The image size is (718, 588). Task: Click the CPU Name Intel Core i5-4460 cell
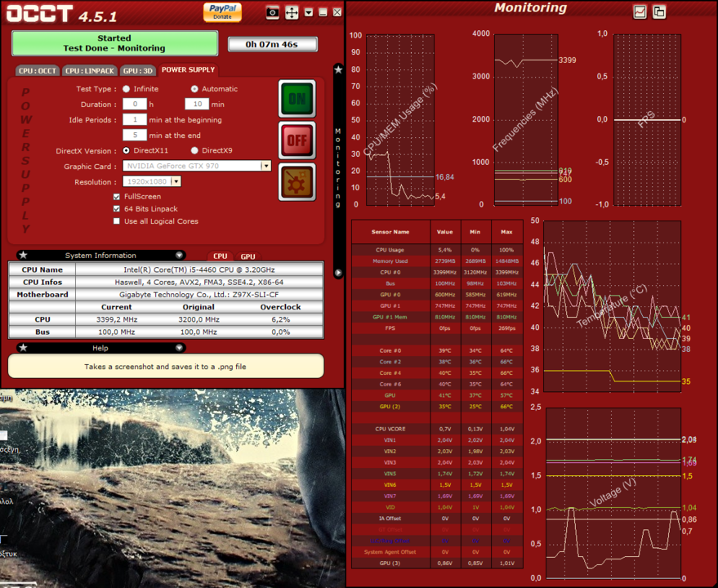(199, 269)
